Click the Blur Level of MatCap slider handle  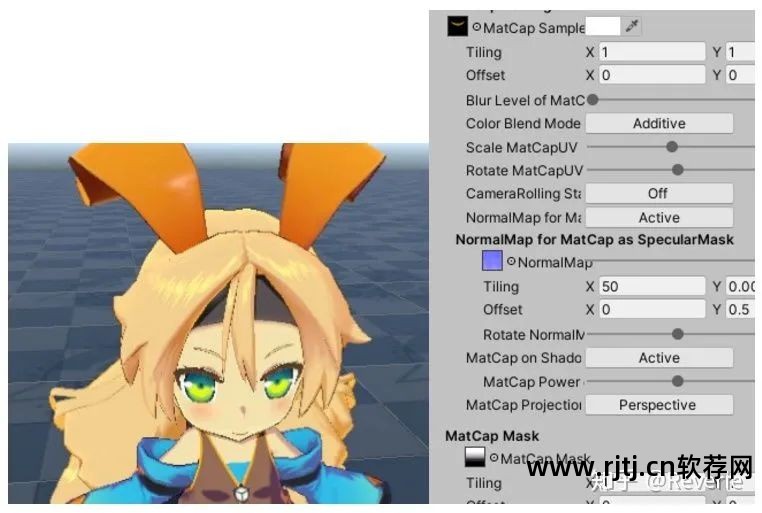(x=593, y=100)
